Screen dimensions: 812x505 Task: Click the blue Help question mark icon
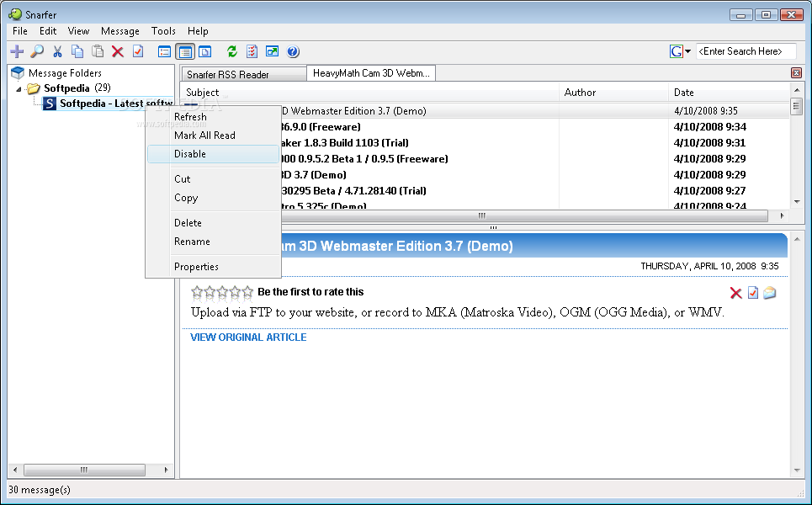coord(293,51)
